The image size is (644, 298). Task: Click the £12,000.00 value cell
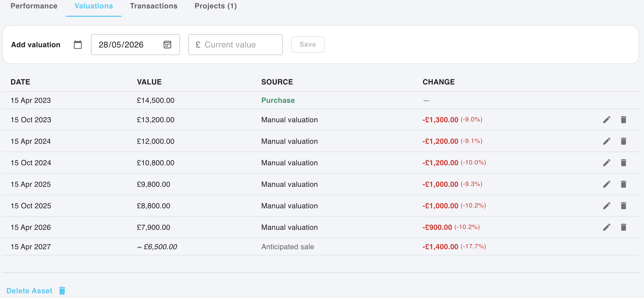(x=156, y=141)
